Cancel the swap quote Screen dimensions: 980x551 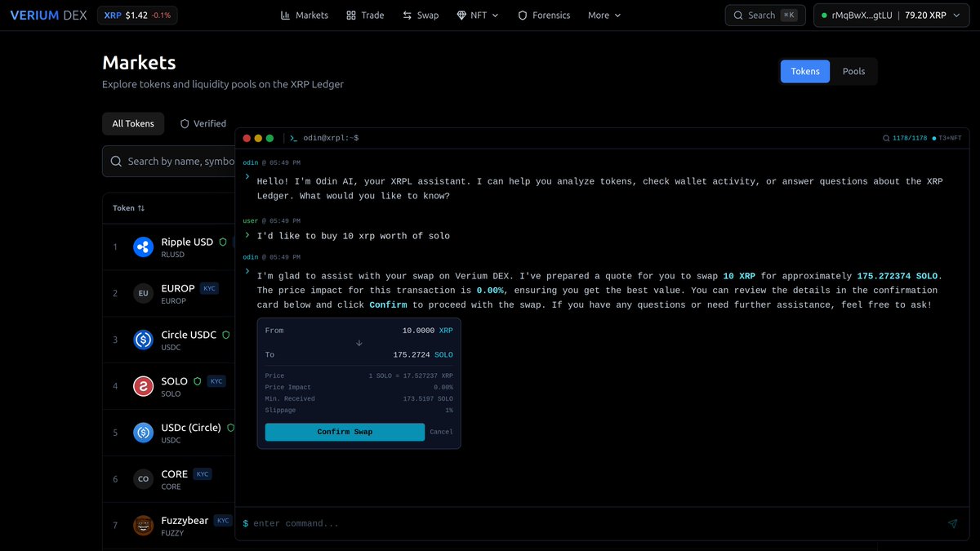[x=441, y=432]
